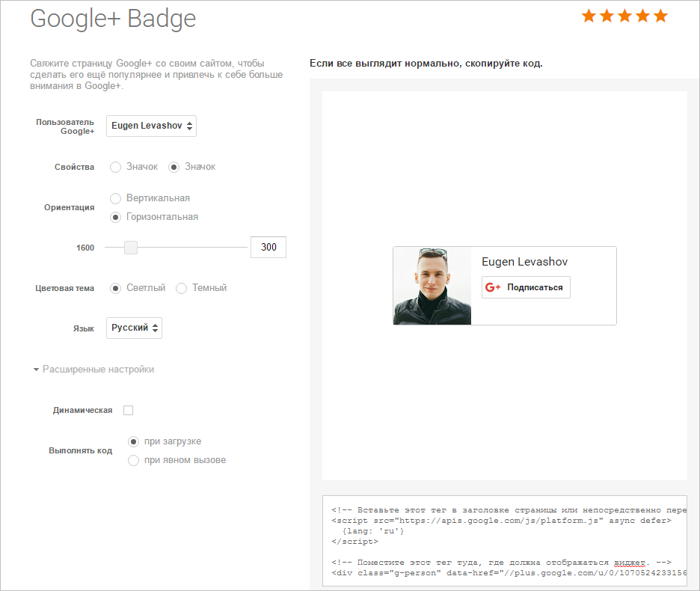Open the Google+ user dropdown showing Eugen Levashov
Viewport: 700px width, 591px height.
[x=151, y=126]
